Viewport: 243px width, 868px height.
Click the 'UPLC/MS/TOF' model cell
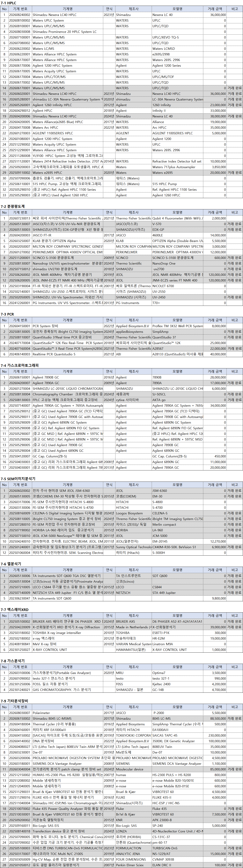pyautogui.click(x=177, y=77)
